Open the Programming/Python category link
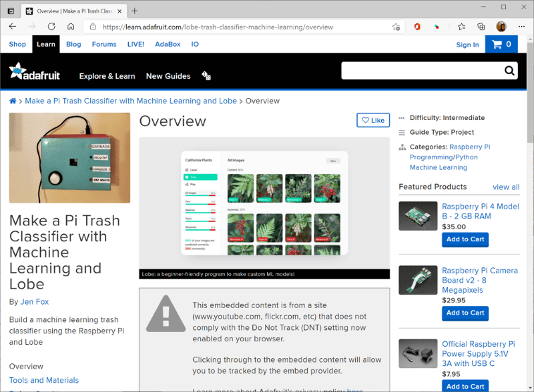Viewport: 534px width, 392px height. click(x=443, y=157)
